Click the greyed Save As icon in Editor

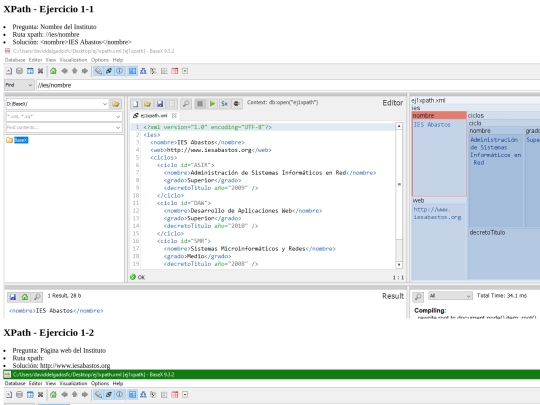pyautogui.click(x=172, y=104)
